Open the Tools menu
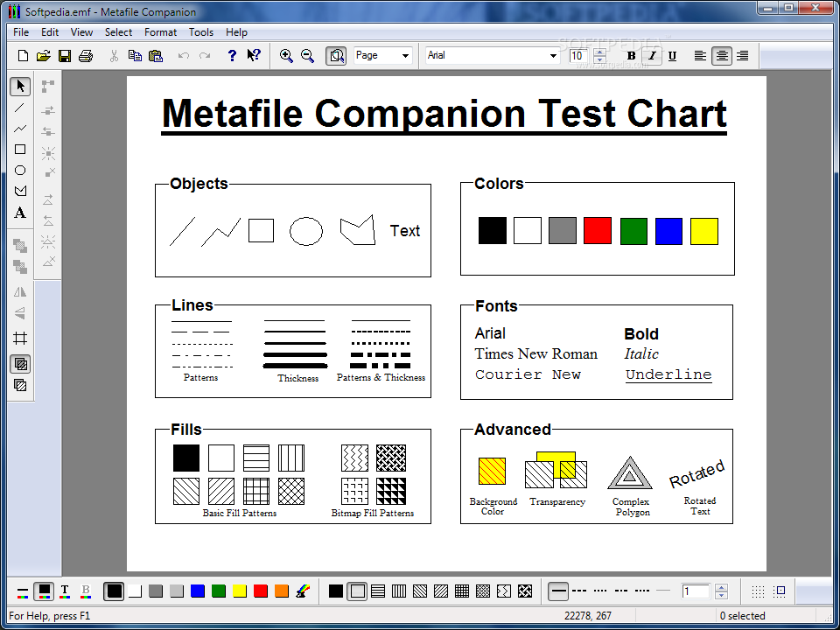 (x=201, y=32)
